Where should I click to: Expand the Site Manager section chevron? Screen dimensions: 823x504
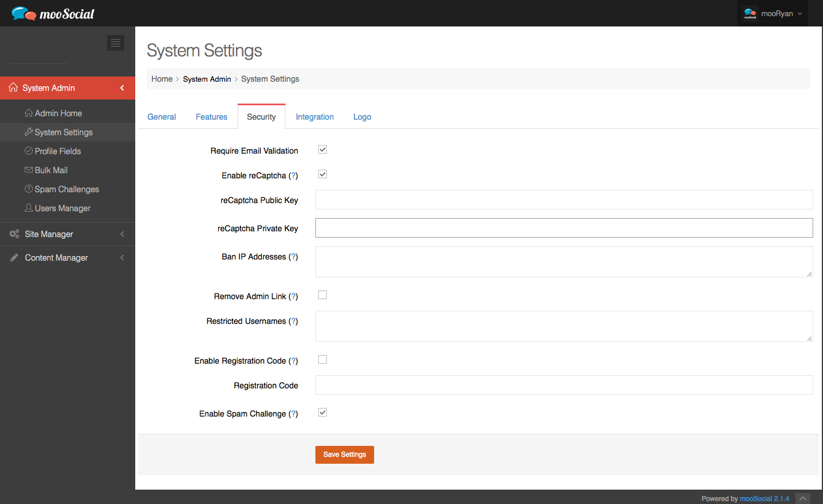click(x=122, y=234)
